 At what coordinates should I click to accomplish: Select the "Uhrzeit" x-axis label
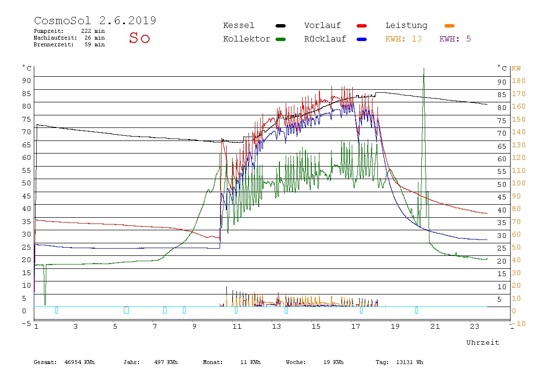pyautogui.click(x=483, y=342)
